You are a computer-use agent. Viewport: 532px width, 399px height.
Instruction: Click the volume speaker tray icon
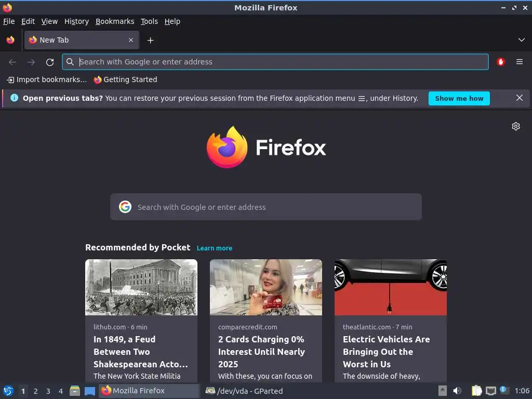point(457,391)
